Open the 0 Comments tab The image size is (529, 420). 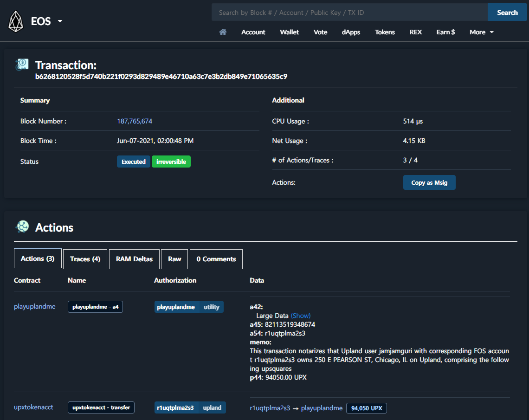coord(216,259)
